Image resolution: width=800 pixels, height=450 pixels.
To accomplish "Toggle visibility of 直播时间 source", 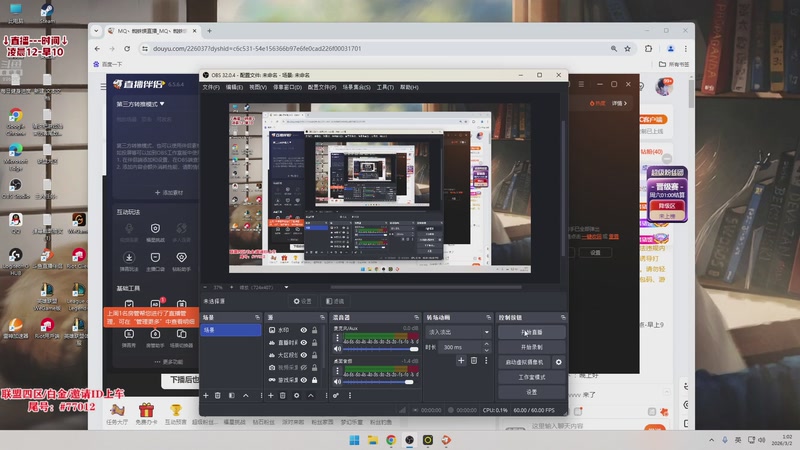I will click(304, 342).
